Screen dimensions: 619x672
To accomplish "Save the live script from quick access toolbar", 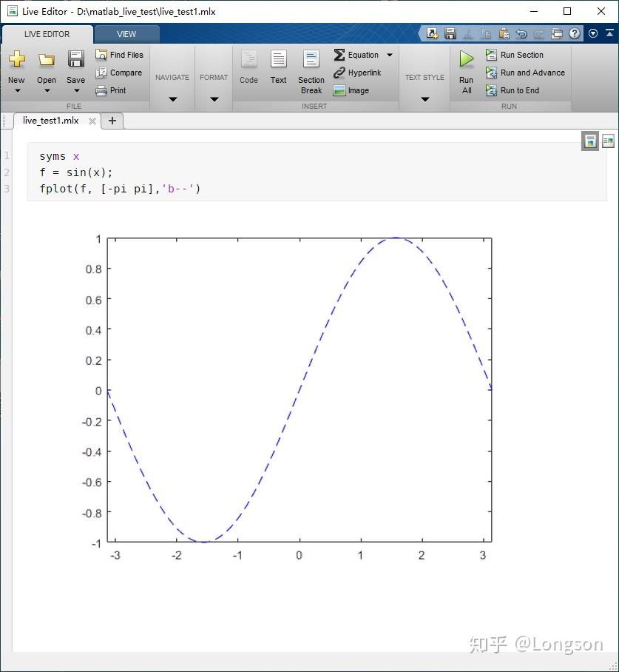I will [x=450, y=33].
